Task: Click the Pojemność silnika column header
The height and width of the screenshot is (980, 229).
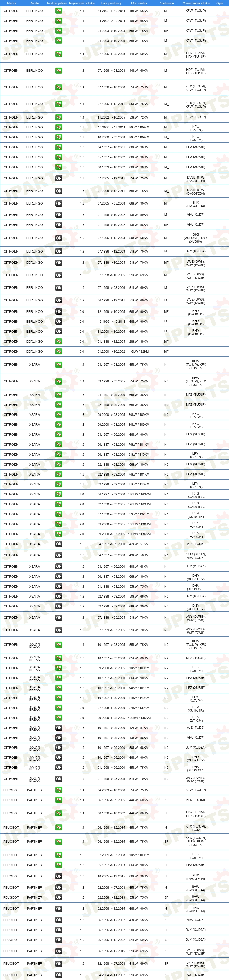Action: point(82,3)
